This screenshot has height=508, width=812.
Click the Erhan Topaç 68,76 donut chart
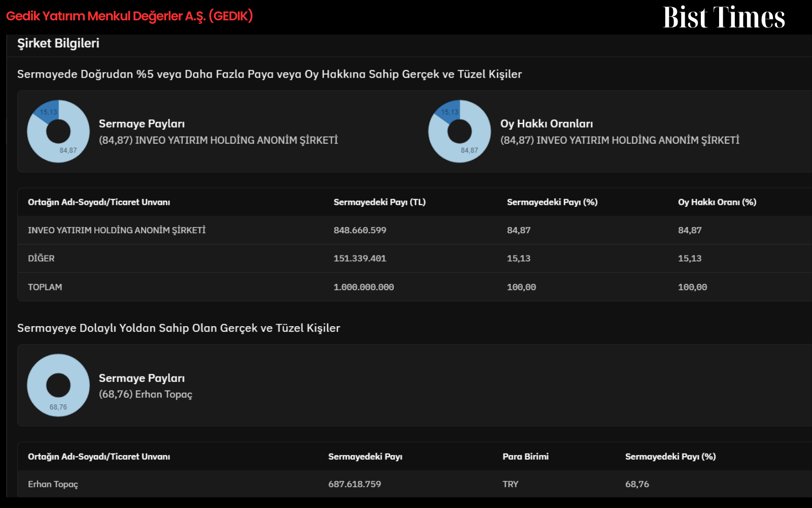click(x=58, y=385)
